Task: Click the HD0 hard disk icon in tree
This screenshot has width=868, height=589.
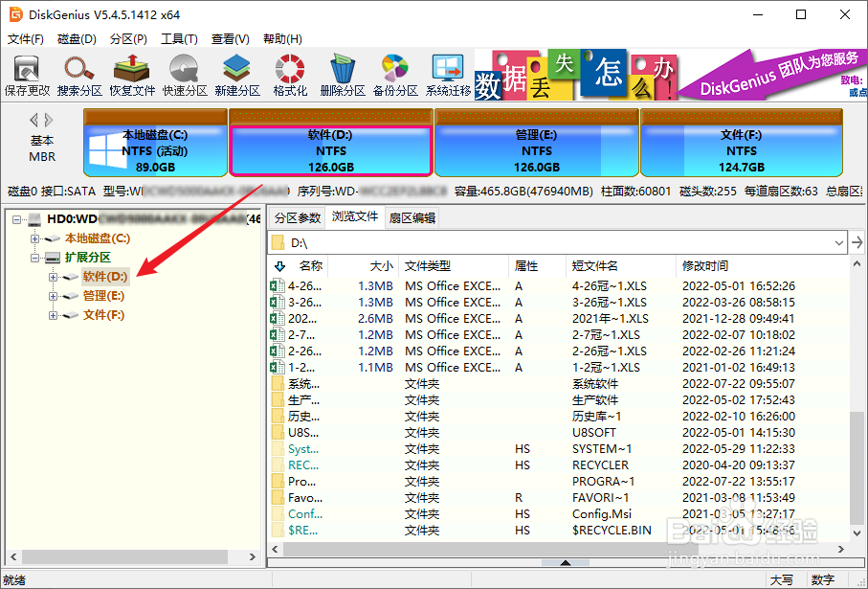Action: [x=34, y=219]
